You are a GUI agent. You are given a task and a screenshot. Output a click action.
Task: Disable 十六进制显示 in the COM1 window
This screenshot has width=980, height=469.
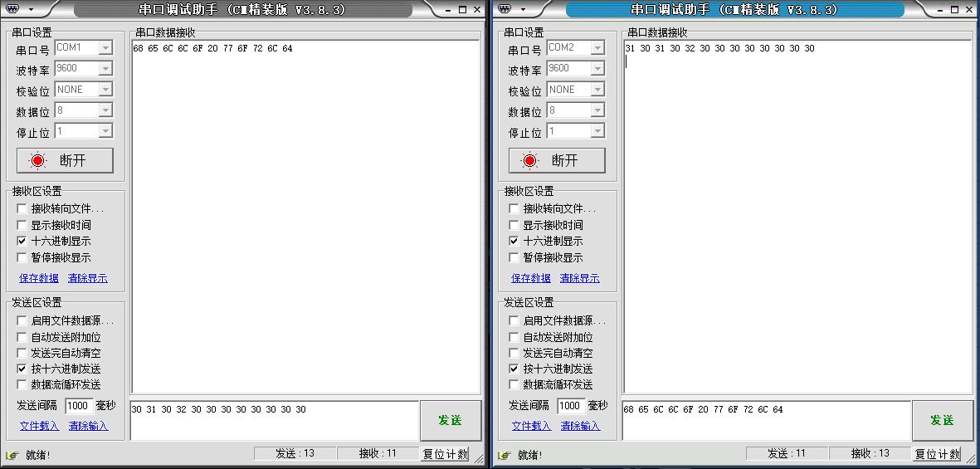click(x=22, y=241)
